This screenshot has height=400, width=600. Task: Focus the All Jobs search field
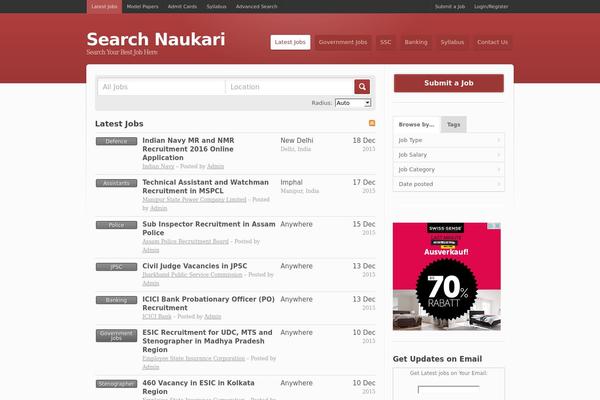(x=161, y=87)
